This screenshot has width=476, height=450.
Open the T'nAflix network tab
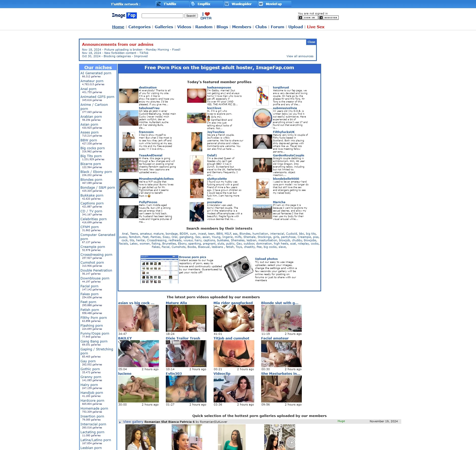point(170,4)
